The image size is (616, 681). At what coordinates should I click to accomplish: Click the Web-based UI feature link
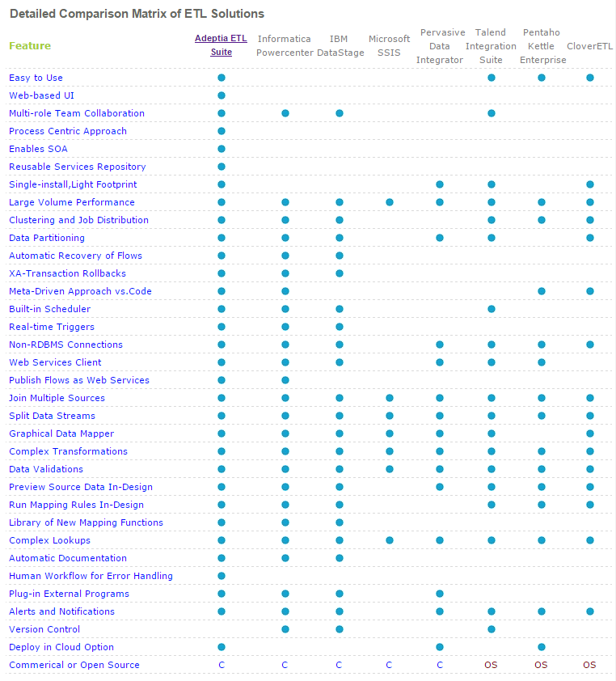(41, 95)
